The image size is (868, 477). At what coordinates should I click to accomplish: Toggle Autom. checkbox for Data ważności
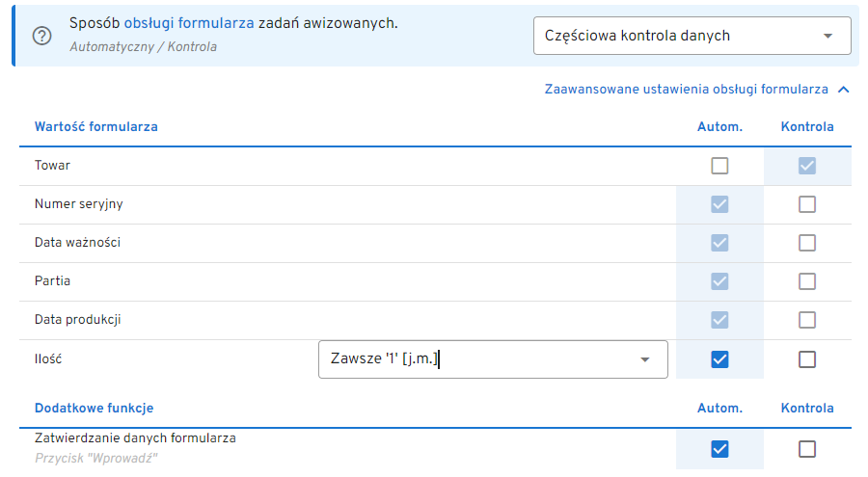coord(719,243)
